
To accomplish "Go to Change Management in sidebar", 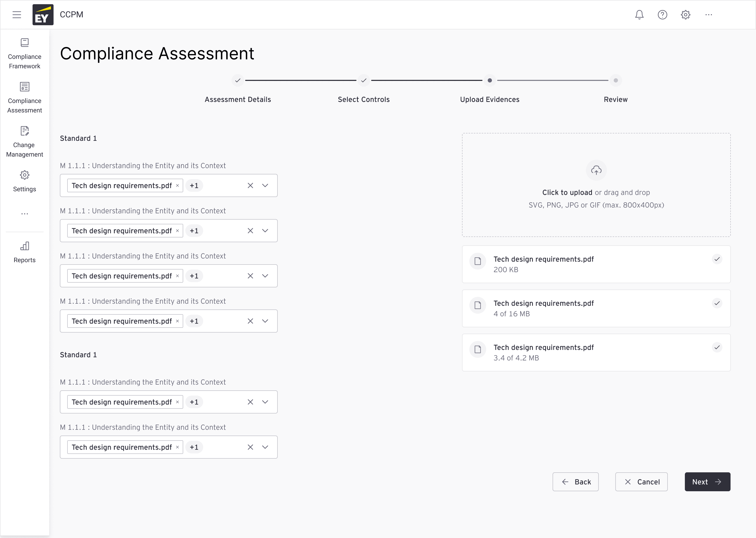I will [24, 142].
